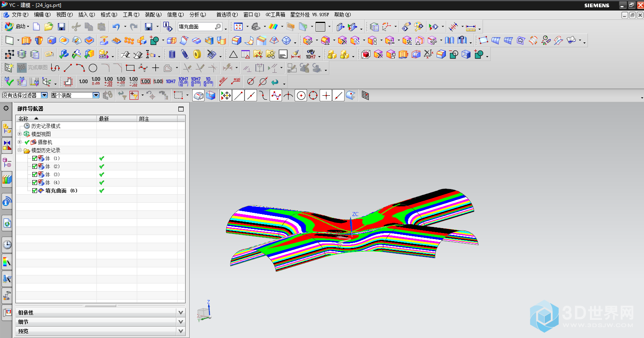The height and width of the screenshot is (338, 644).
Task: Click the 名称 column header
Action: (x=56, y=119)
